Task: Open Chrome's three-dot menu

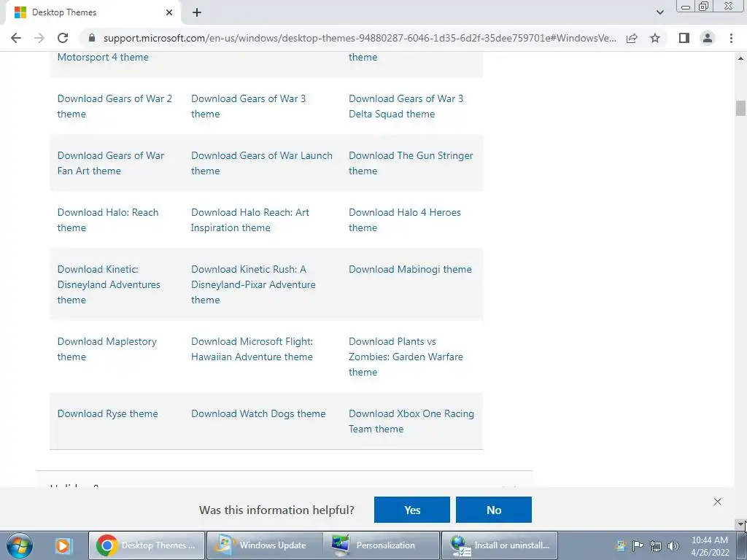Action: click(x=731, y=38)
